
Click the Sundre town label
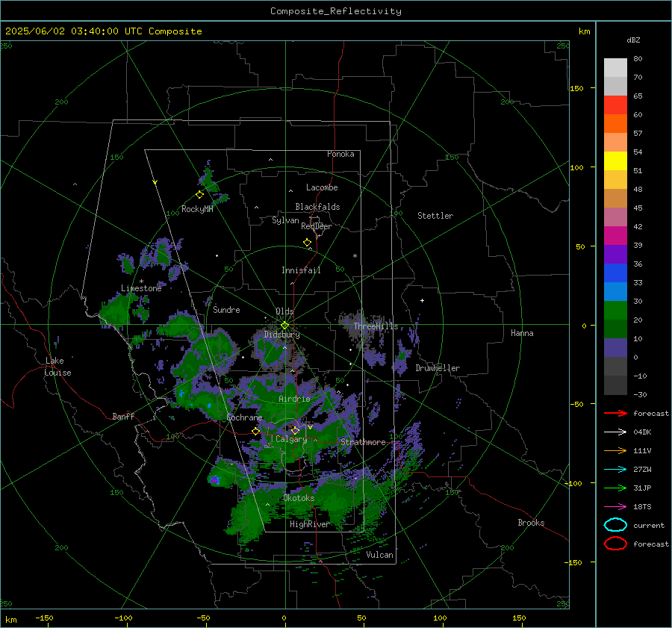pos(226,309)
